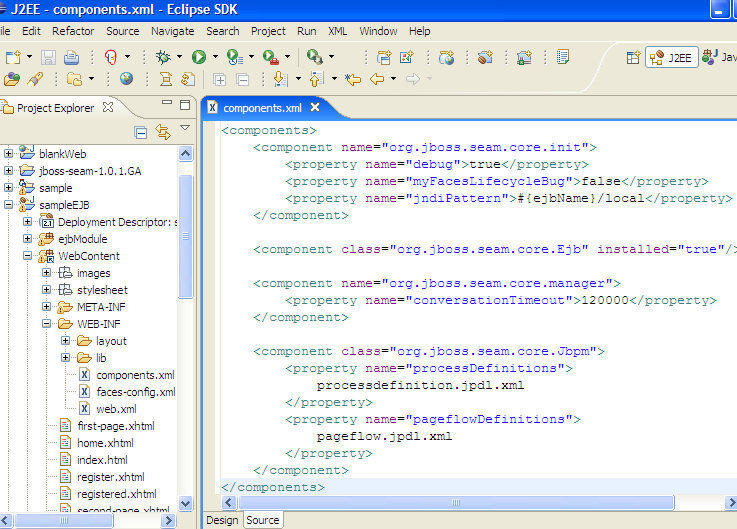This screenshot has width=737, height=529.
Task: Click the Previous Annotation up-arrow icon
Action: pyautogui.click(x=317, y=79)
